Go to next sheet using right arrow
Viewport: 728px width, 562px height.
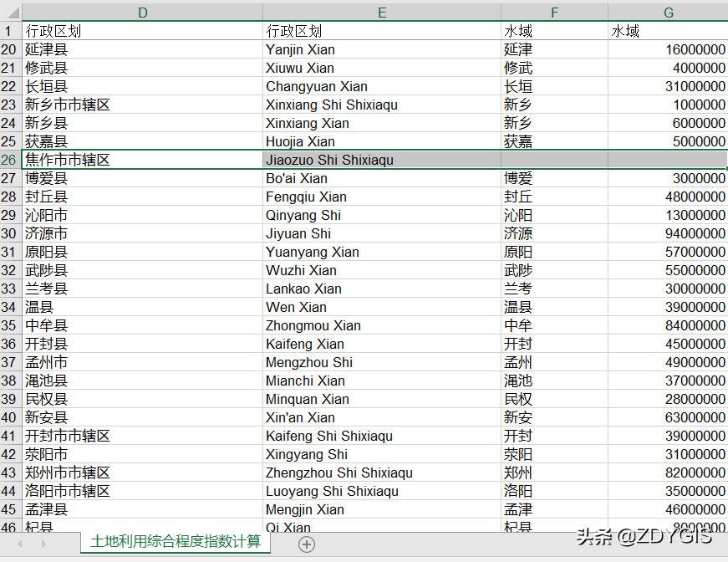43,544
